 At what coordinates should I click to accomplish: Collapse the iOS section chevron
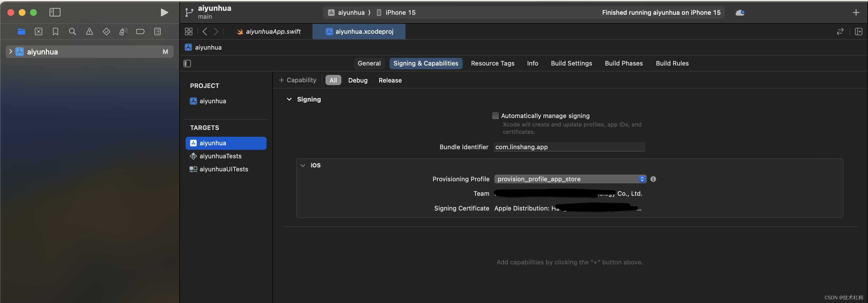tap(303, 165)
